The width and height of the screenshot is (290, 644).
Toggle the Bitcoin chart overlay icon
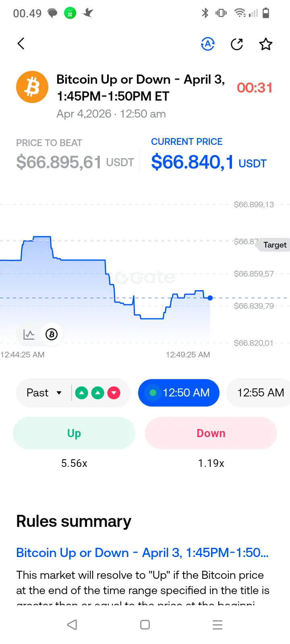click(x=52, y=334)
